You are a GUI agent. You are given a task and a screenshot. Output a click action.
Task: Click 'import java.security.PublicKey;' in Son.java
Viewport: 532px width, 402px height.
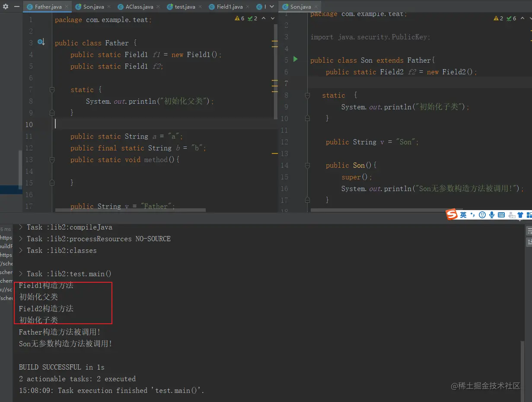click(370, 37)
